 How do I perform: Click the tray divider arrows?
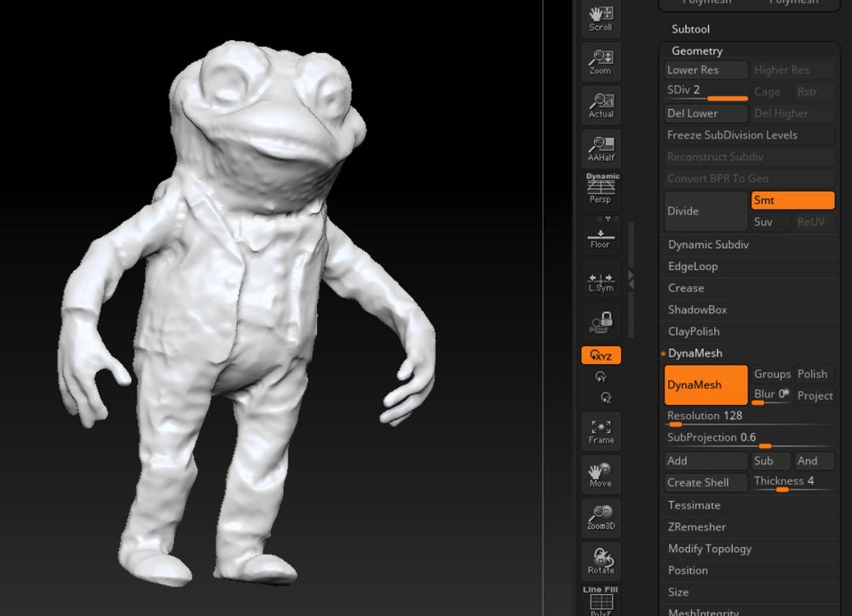630,279
